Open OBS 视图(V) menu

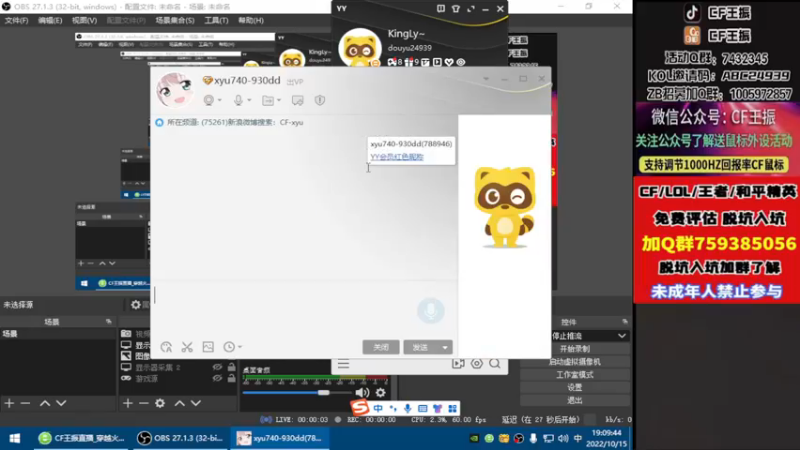pos(84,20)
